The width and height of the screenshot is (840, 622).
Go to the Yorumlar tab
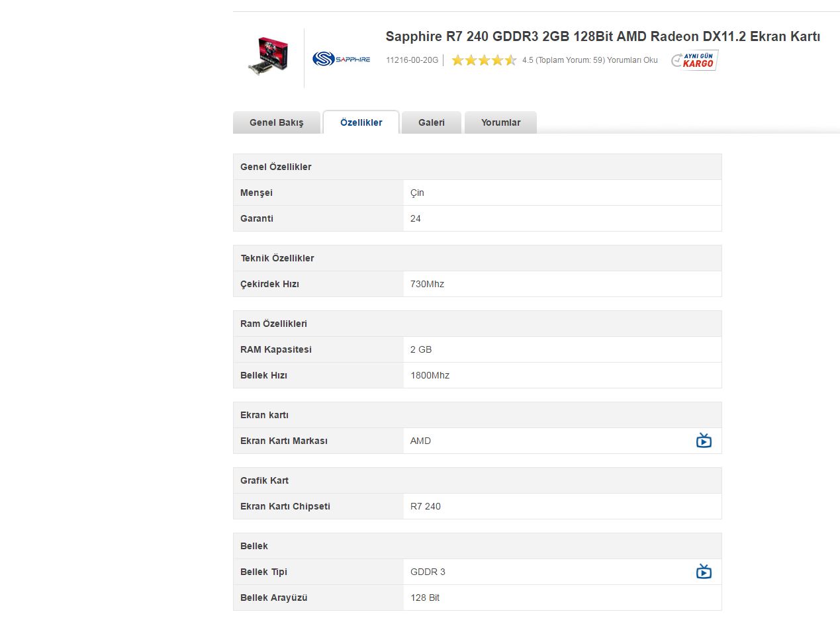[x=500, y=122]
